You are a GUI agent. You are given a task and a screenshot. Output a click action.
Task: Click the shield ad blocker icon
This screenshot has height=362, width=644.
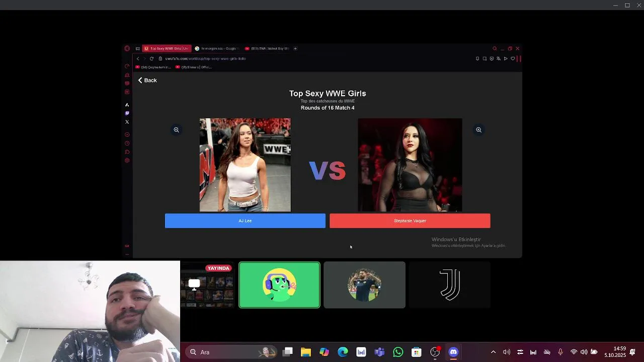coord(492,58)
